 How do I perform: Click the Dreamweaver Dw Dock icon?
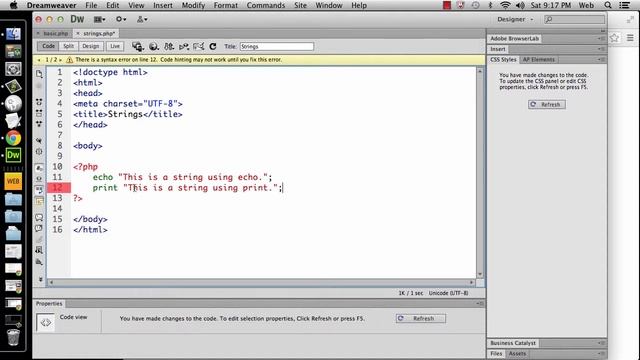click(x=13, y=156)
